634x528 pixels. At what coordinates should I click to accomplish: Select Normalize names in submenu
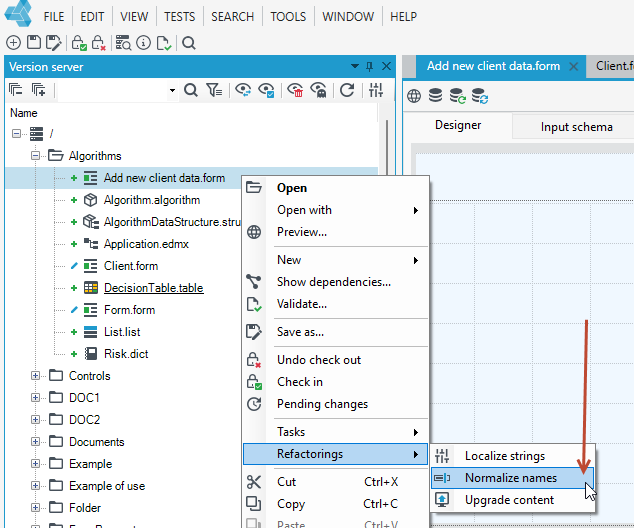[512, 478]
